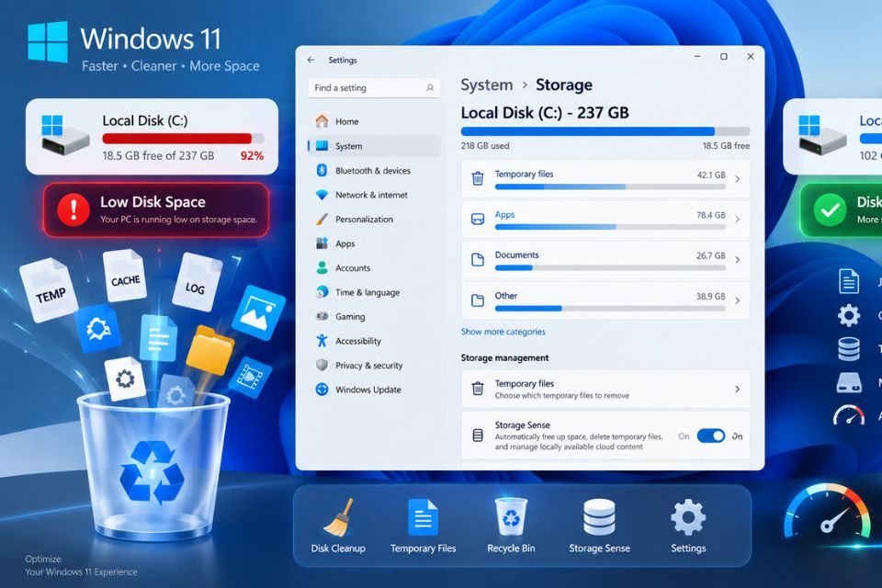
Task: Click the drive icon on the left disk card
Action: 64,136
